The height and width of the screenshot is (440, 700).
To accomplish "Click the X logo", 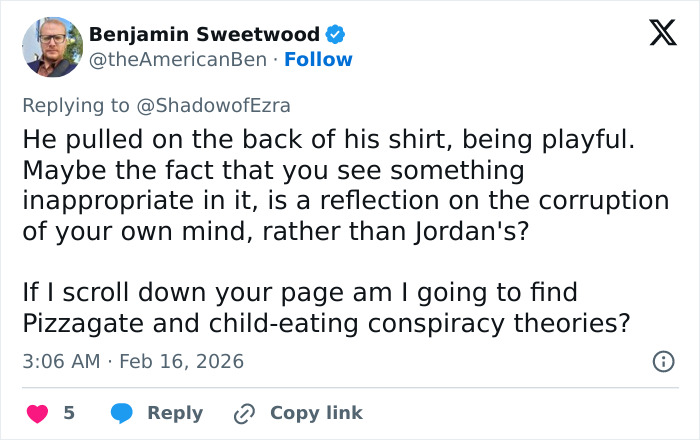I will (x=655, y=34).
